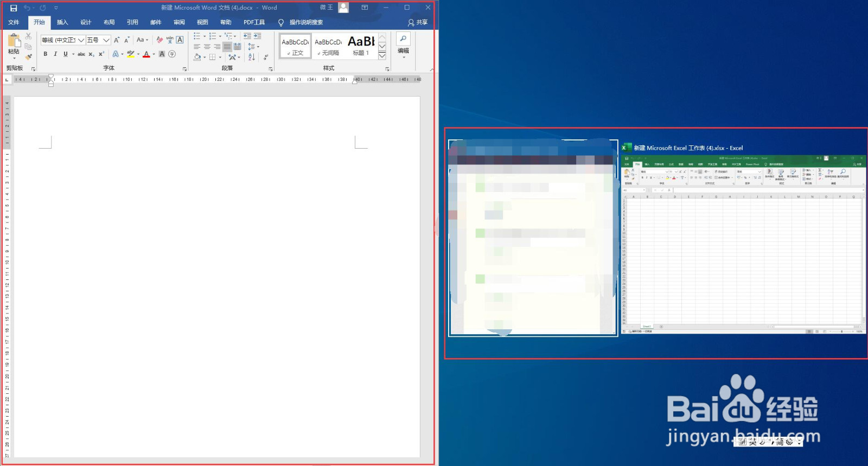Open the underline style dropdown arrow
Screen dimensions: 868x466
point(73,54)
